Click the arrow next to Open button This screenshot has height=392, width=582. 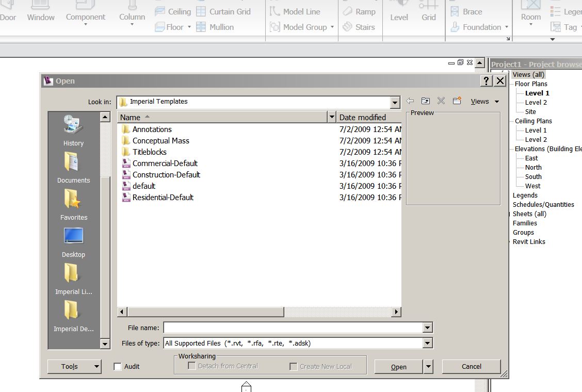point(428,367)
